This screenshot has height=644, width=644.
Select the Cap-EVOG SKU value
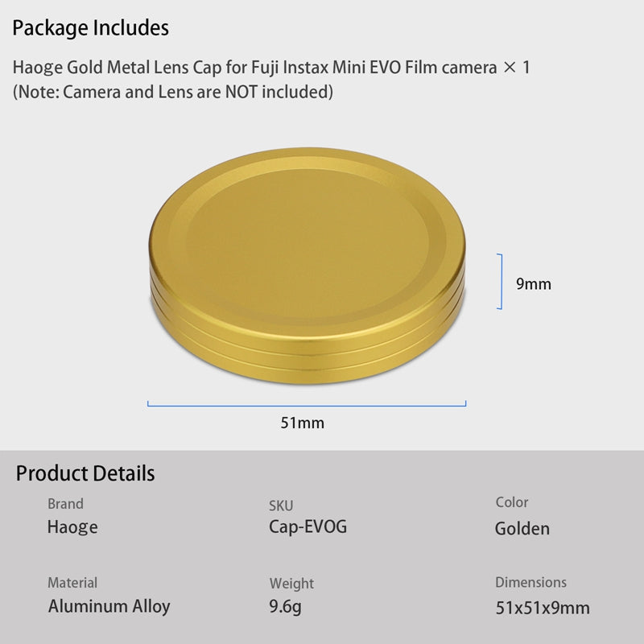point(308,527)
